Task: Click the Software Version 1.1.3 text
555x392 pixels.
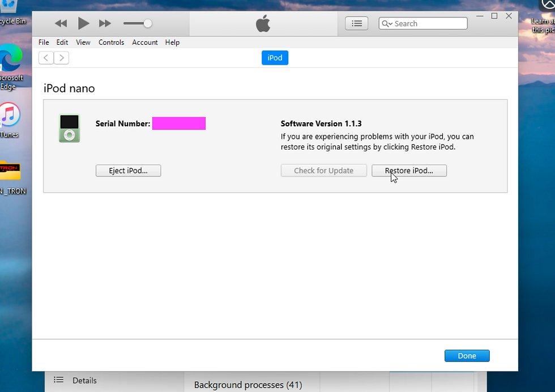Action: click(x=321, y=123)
